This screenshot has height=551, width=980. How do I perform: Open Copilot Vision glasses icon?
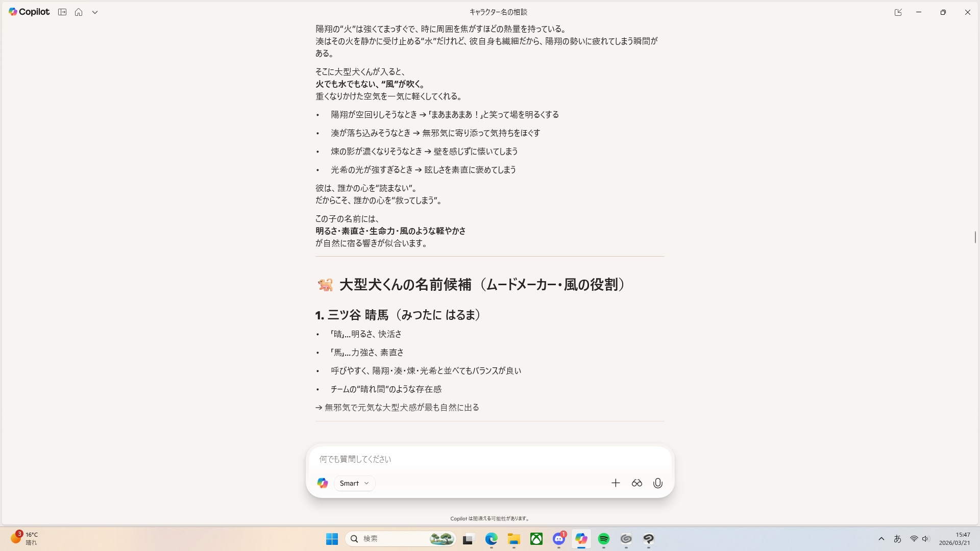(x=636, y=483)
